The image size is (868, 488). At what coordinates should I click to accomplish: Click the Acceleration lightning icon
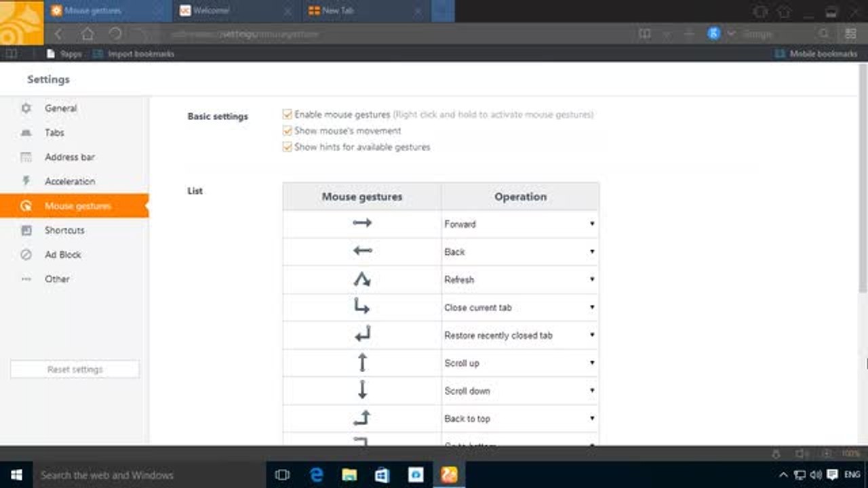[26, 181]
